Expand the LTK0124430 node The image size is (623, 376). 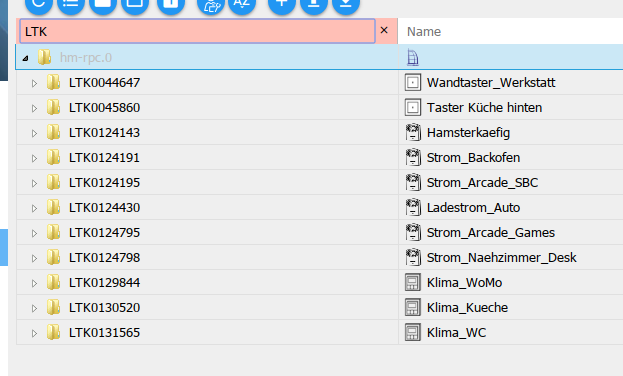coord(34,208)
